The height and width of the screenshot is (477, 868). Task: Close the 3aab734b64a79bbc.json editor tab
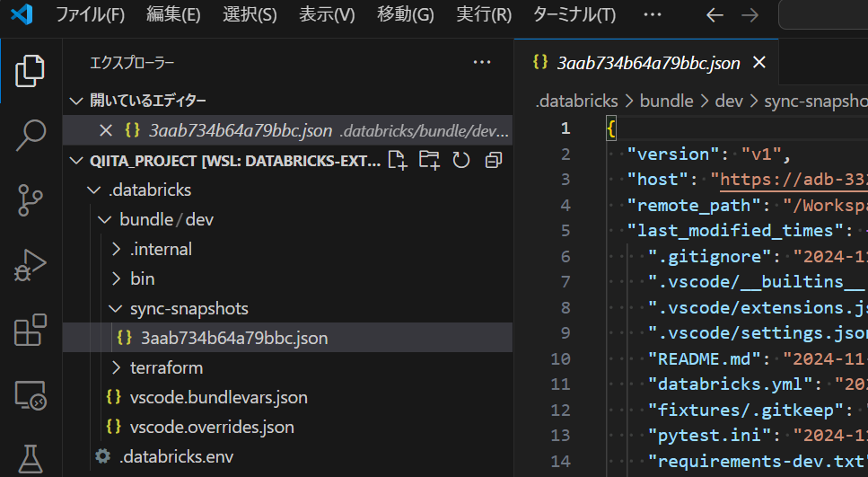[759, 63]
